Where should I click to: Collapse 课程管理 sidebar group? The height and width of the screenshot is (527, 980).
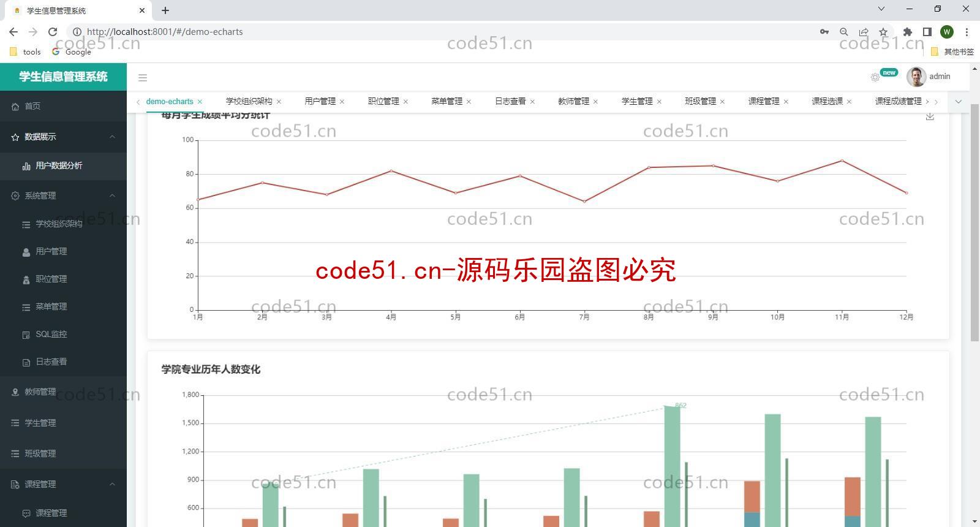63,484
